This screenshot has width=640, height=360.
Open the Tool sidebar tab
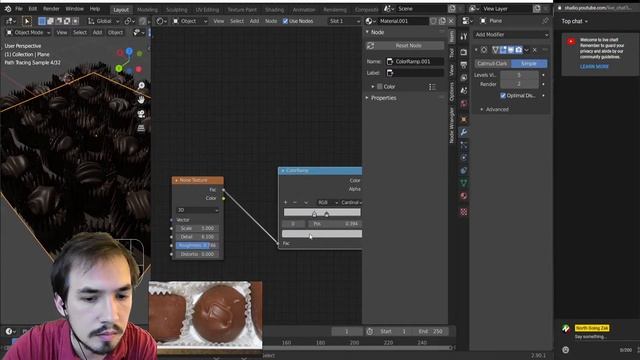(x=451, y=53)
